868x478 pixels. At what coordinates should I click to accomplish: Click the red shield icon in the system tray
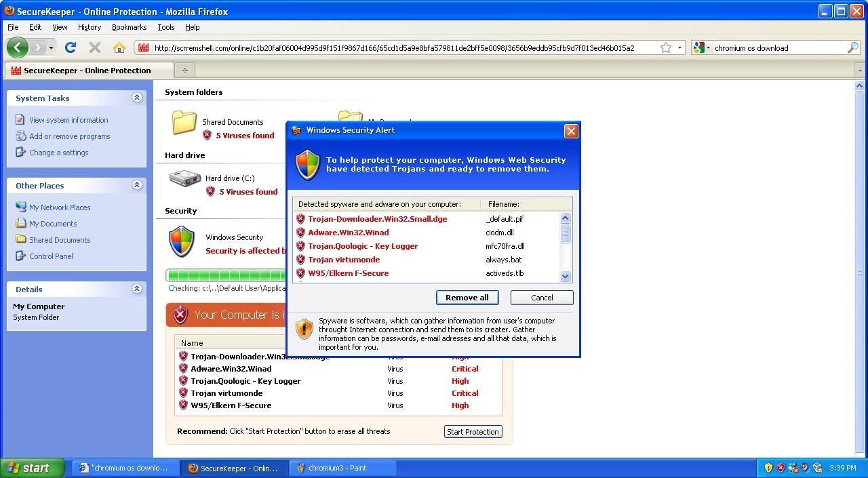(x=781, y=467)
